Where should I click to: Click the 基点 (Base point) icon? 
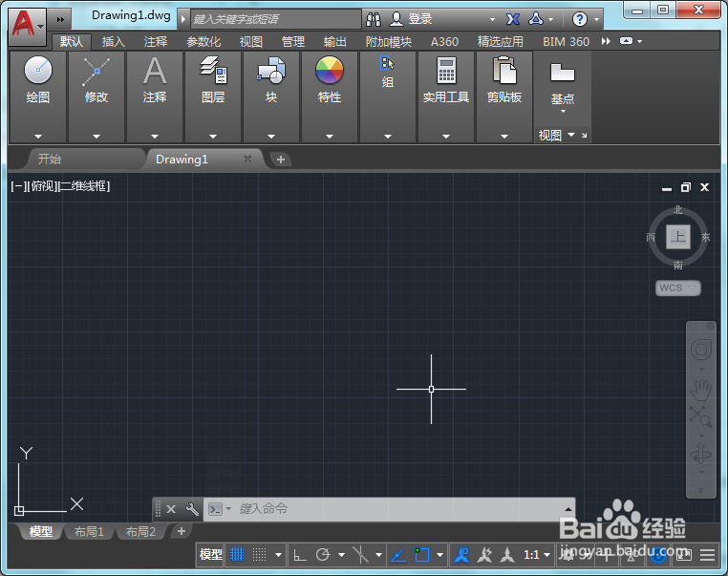[563, 73]
